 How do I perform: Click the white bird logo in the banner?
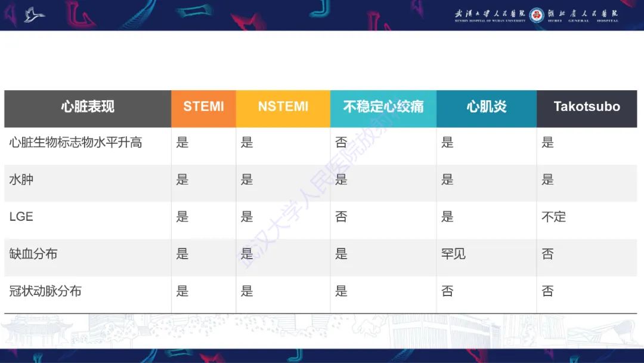[34, 15]
